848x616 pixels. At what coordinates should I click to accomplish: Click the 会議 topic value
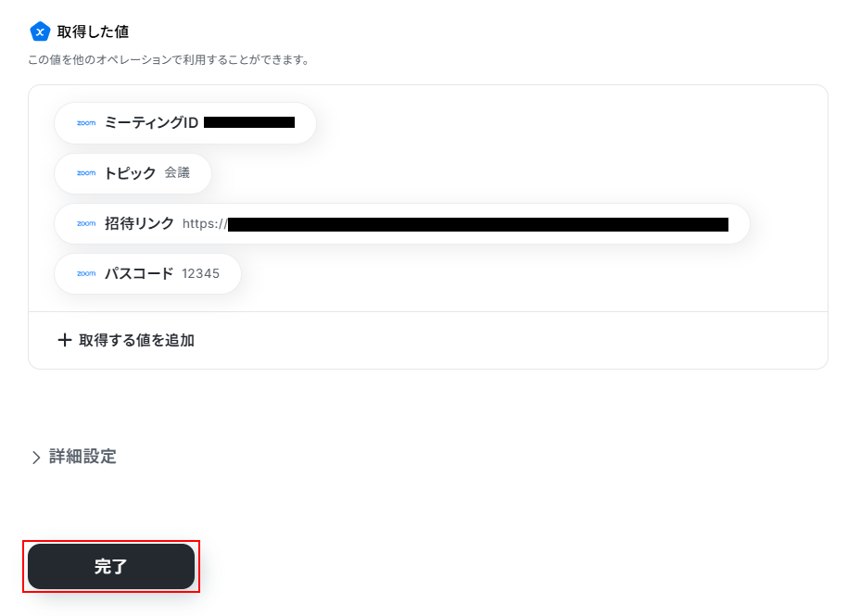[177, 173]
